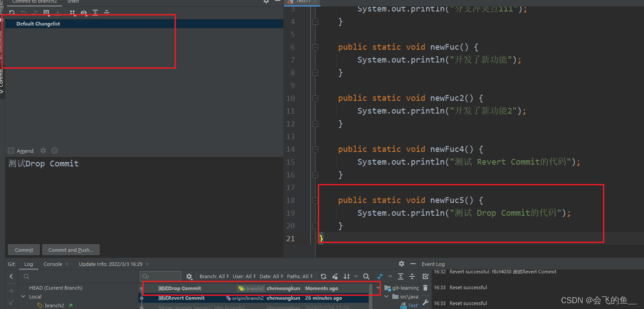Screen dimensions: 644x309
Task: Close the Console tab
Action: pyautogui.click(x=67, y=264)
